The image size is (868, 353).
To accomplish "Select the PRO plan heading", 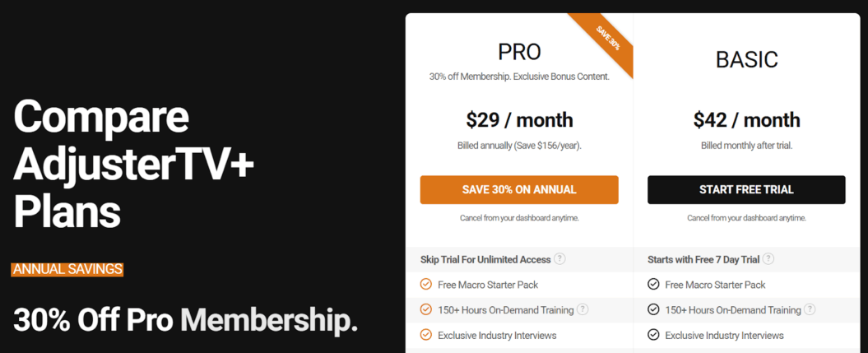I will (x=519, y=52).
